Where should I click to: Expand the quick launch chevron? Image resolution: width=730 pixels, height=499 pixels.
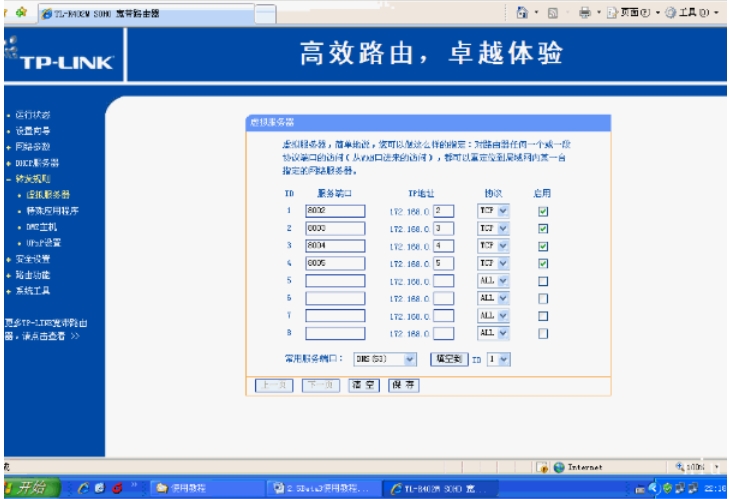tap(134, 486)
